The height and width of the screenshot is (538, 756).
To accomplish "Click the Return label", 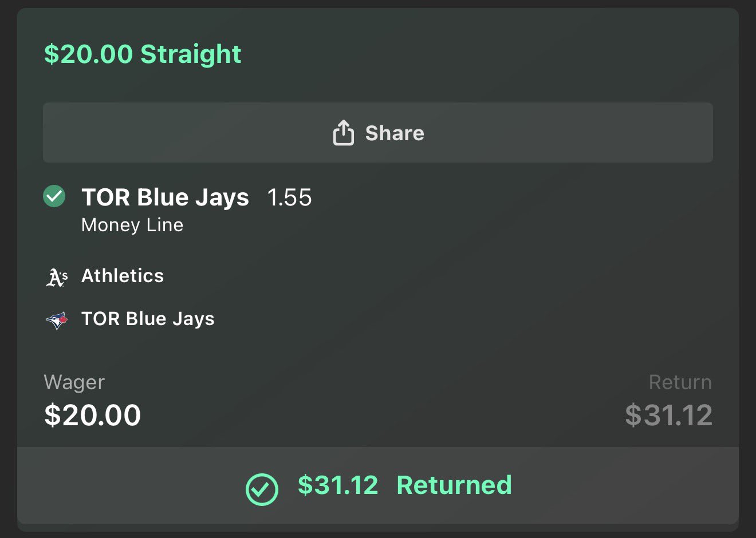I will click(680, 382).
